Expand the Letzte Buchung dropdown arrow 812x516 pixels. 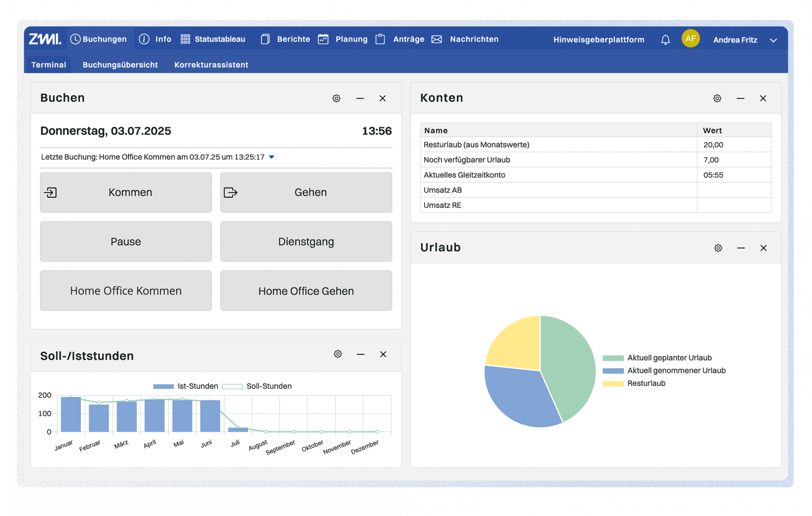[x=271, y=157]
